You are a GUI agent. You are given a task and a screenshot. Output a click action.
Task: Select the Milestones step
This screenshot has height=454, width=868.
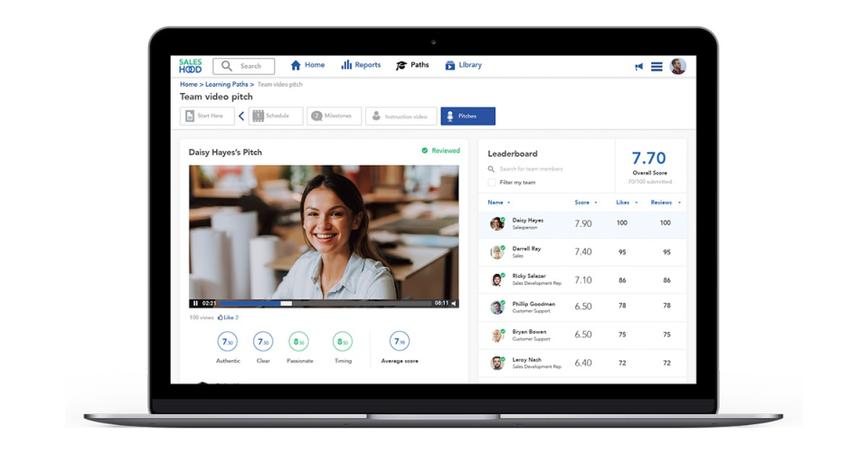[335, 116]
